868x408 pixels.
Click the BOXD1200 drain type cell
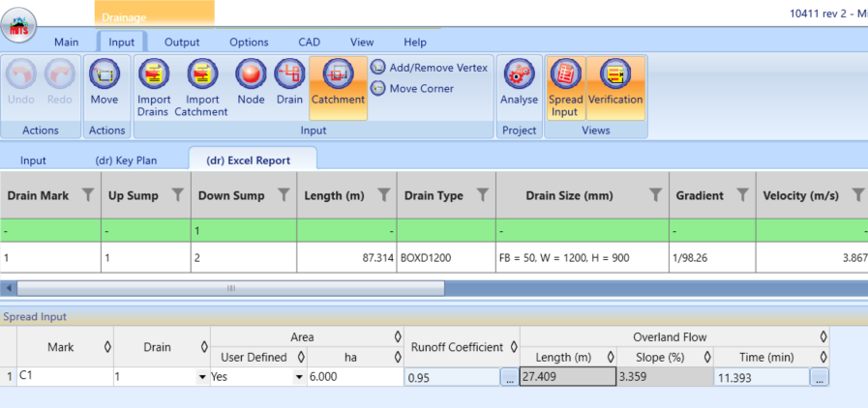446,257
